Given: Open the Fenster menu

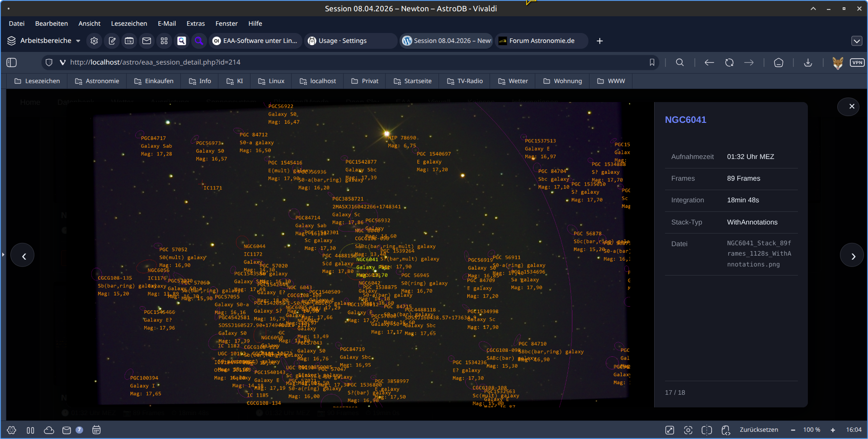Looking at the screenshot, I should (226, 23).
